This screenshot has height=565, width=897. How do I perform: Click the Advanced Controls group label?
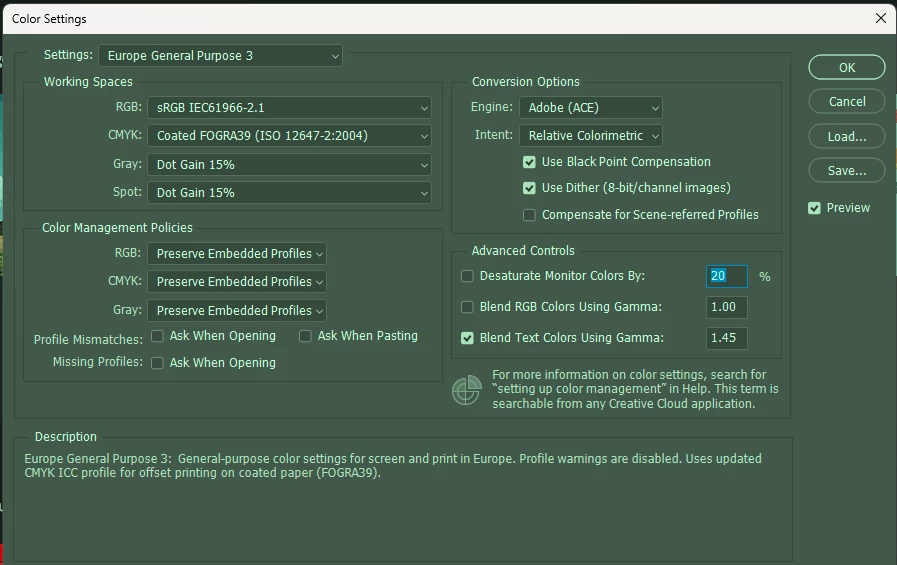coord(523,250)
